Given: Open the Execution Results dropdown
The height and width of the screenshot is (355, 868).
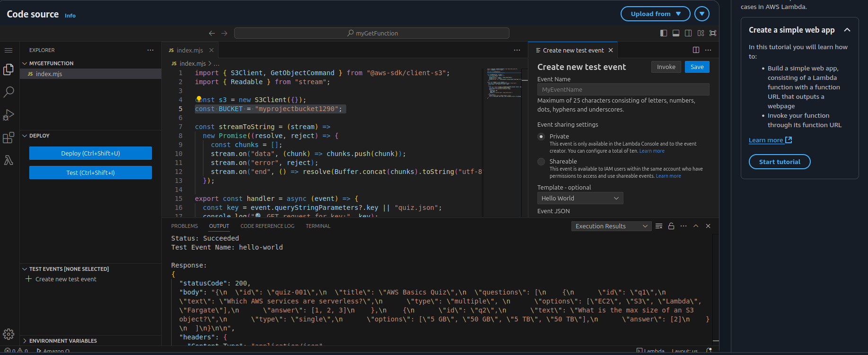Looking at the screenshot, I should [x=611, y=226].
